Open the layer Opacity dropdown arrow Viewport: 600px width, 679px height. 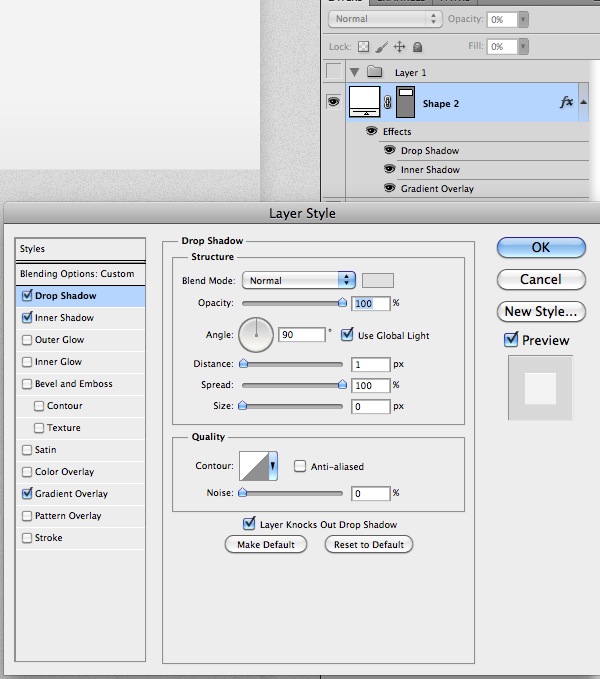coord(523,19)
